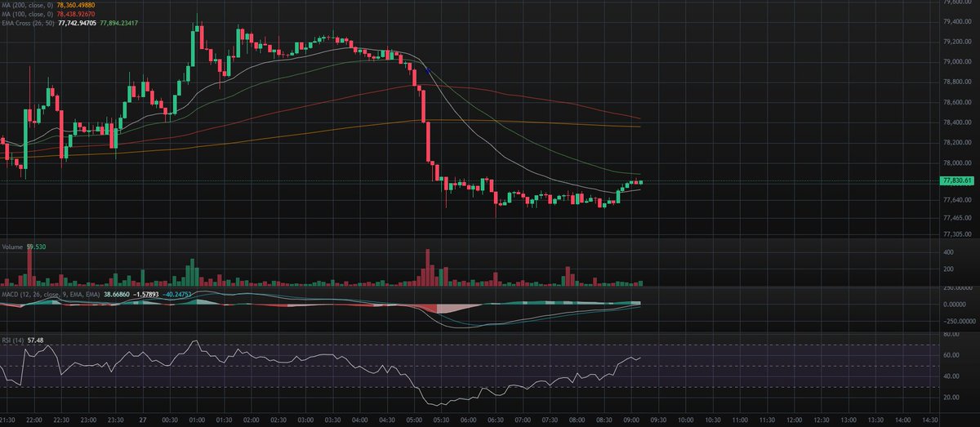Screen dimensions: 980x427
Task: Click the 79,000.00 price axis label
Action: [955, 61]
